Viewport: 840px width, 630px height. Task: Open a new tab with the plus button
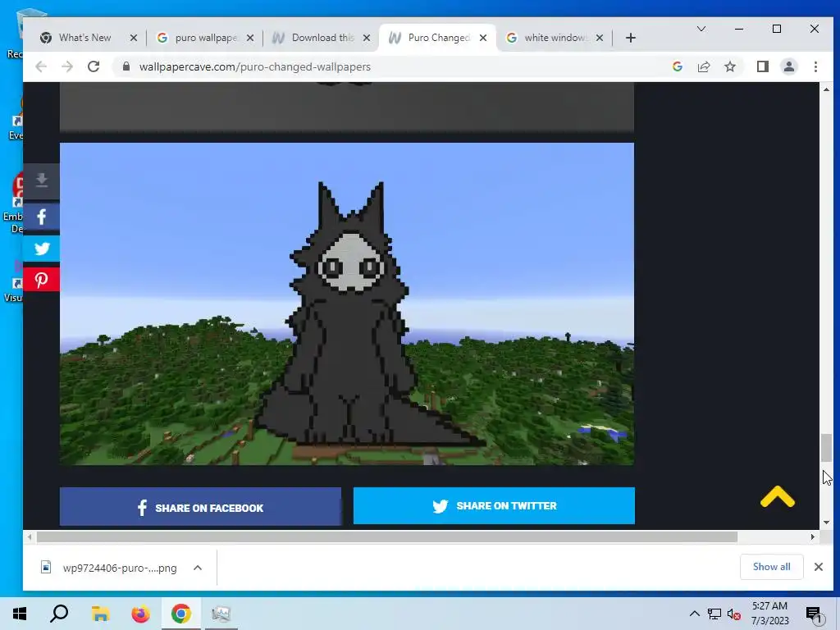tap(631, 38)
